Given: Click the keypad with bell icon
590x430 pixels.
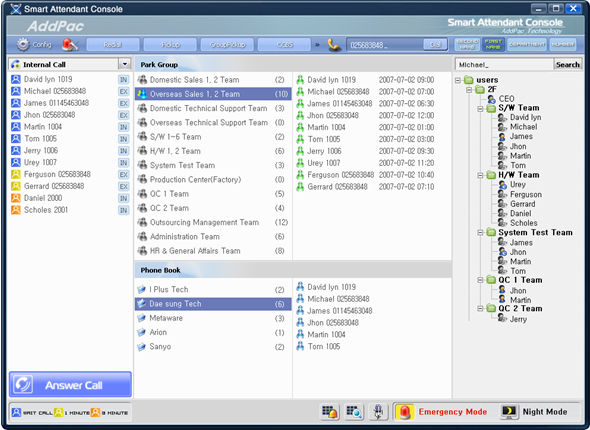Looking at the screenshot, I should (330, 412).
